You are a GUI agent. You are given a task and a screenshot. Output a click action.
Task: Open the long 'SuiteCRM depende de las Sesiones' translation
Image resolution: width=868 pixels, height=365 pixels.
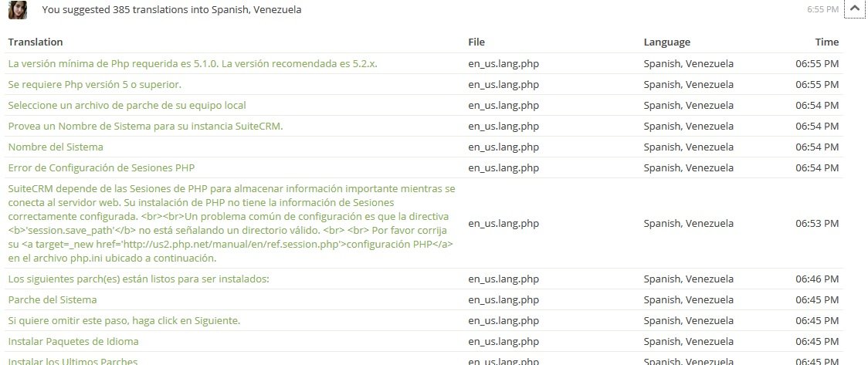point(232,224)
